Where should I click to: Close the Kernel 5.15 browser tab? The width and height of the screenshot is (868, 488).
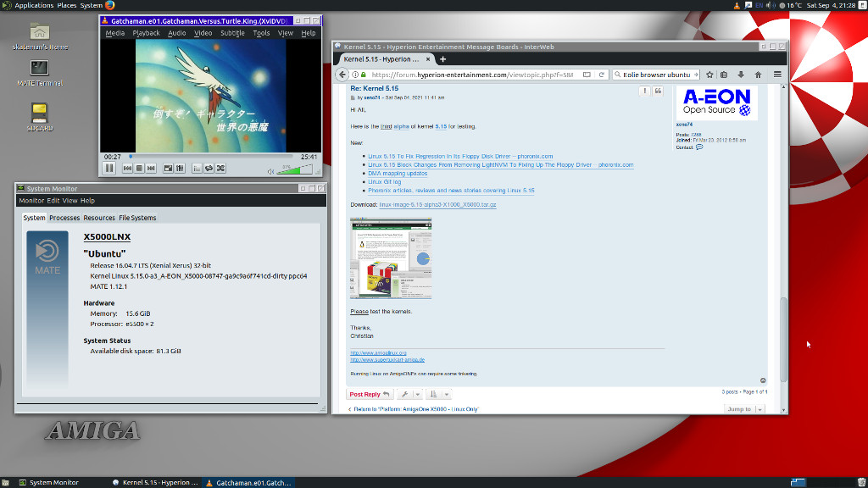tap(428, 59)
